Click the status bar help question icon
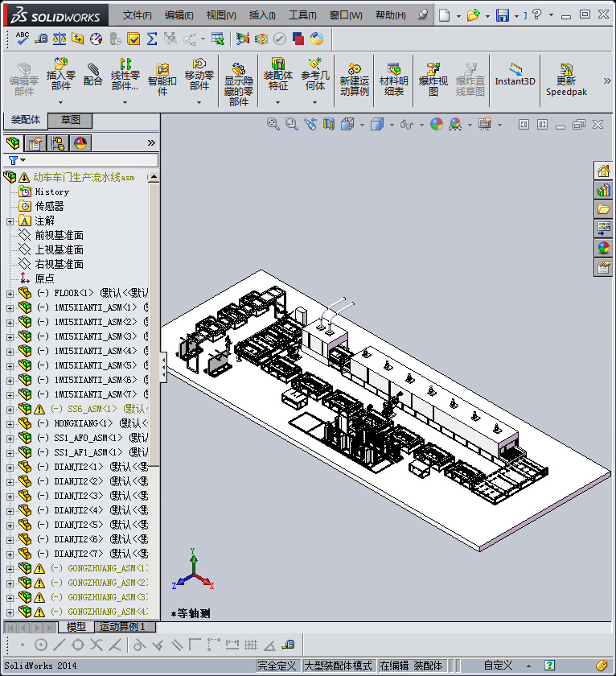The image size is (616, 676). pyautogui.click(x=548, y=666)
